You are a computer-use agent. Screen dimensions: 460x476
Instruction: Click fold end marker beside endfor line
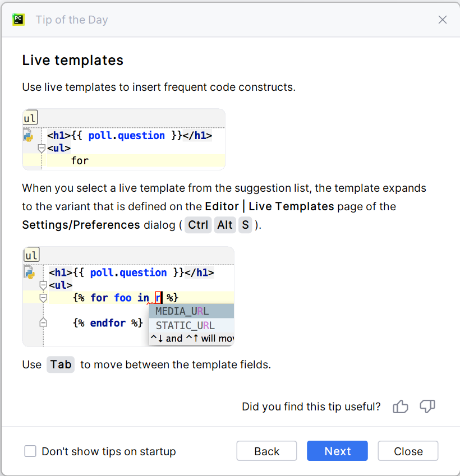coord(43,323)
